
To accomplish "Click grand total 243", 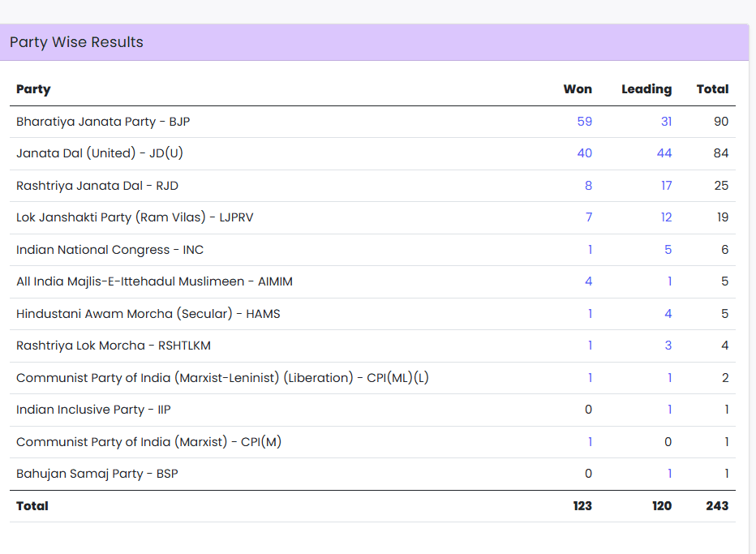I will (717, 506).
